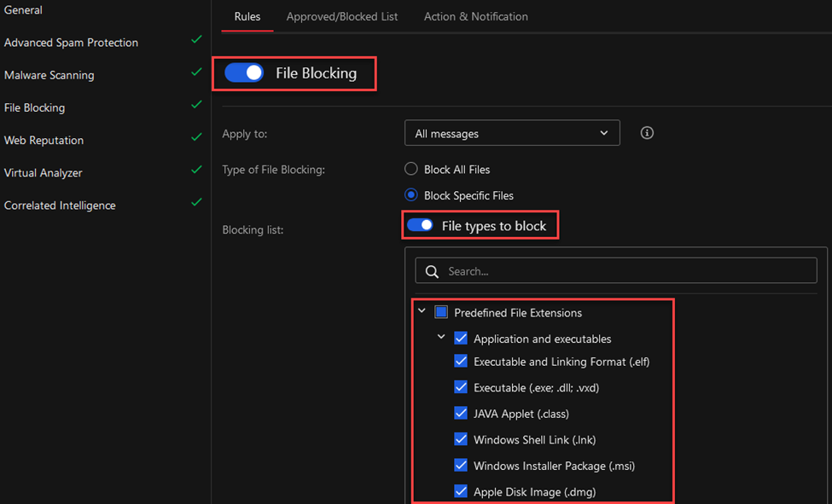Open General settings in the sidebar
This screenshot has height=504, width=832.
(x=23, y=10)
